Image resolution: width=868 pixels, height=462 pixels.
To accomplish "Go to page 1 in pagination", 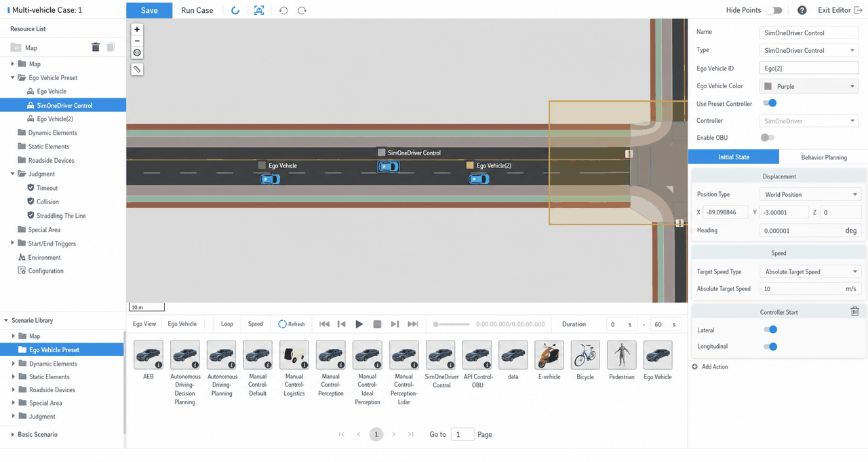I will (376, 434).
